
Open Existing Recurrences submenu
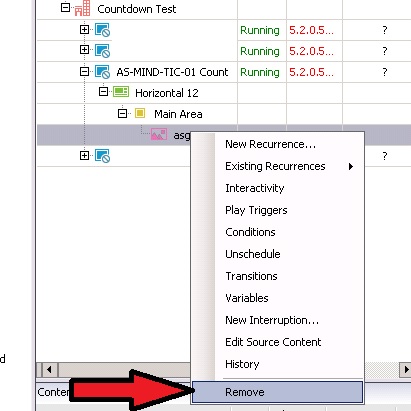pos(277,166)
